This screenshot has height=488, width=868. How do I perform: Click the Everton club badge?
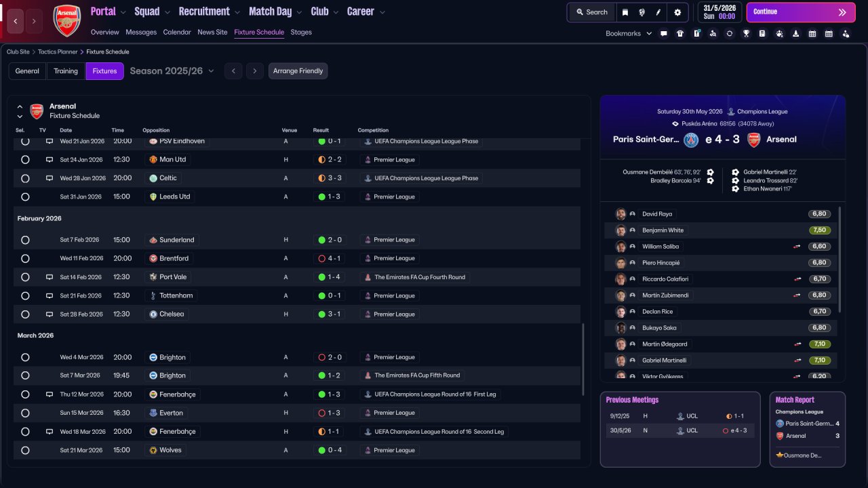[153, 413]
